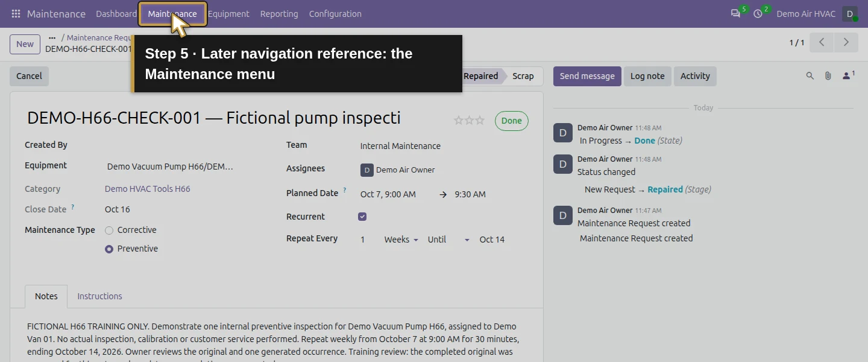This screenshot has height=362, width=868.
Task: Select Preventive maintenance type
Action: click(x=109, y=249)
